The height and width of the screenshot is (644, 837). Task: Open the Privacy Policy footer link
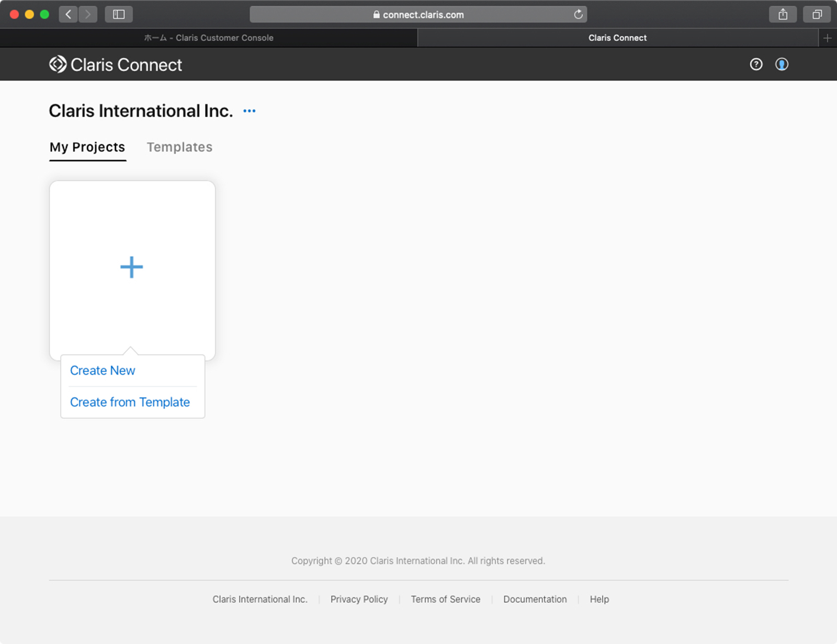click(x=359, y=600)
